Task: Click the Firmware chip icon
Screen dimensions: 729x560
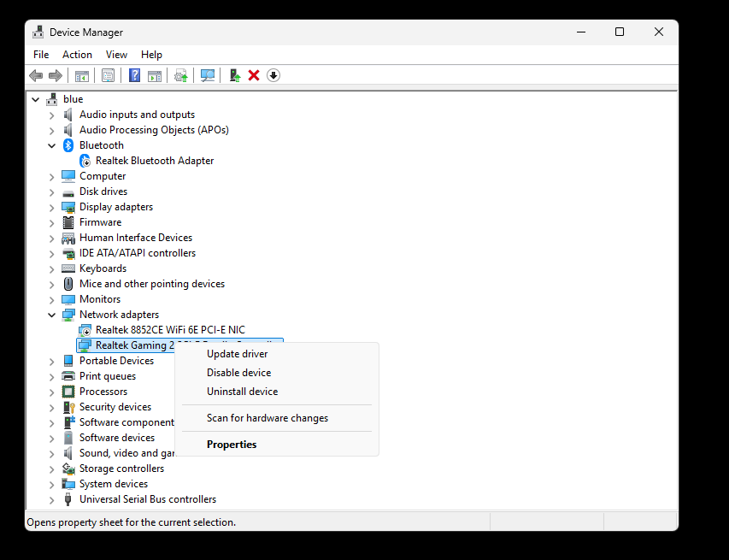Action: pyautogui.click(x=68, y=222)
